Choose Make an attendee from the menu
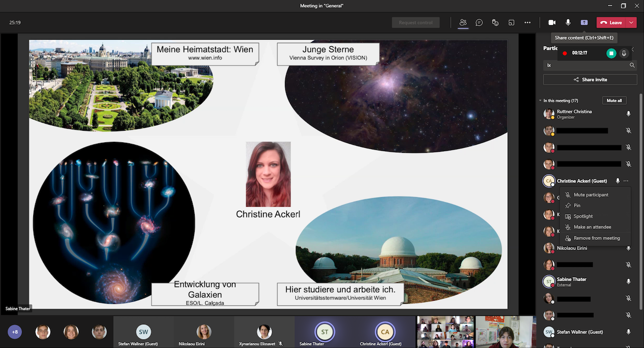This screenshot has height=348, width=644. [595, 227]
